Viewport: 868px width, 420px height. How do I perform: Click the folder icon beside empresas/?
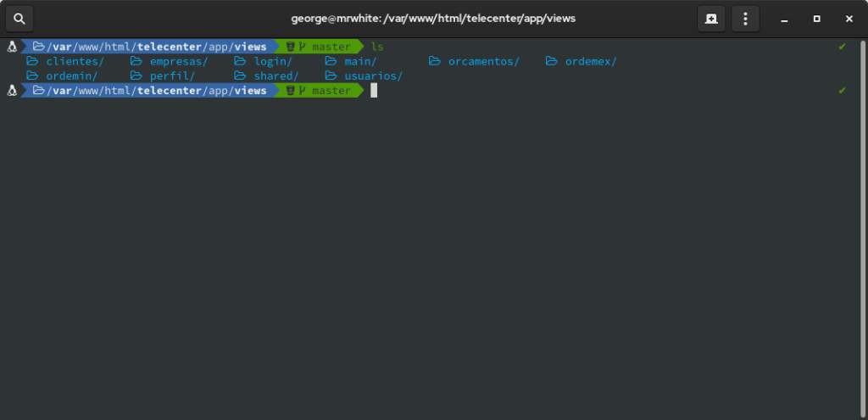tap(136, 61)
